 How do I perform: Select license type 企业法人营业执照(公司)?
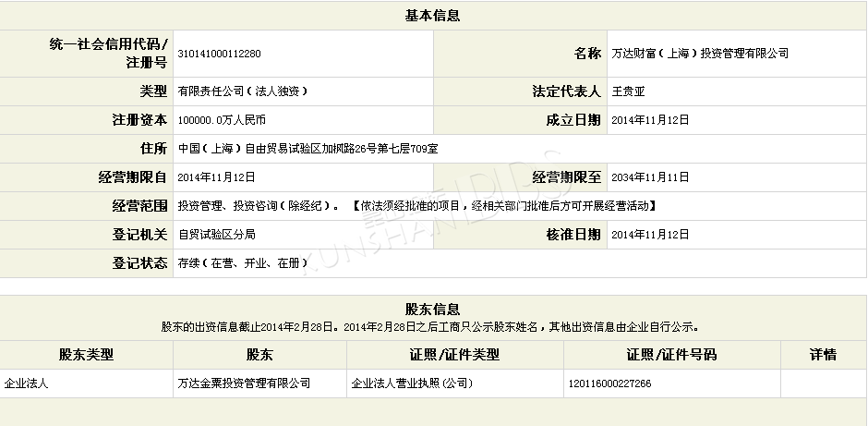(413, 383)
